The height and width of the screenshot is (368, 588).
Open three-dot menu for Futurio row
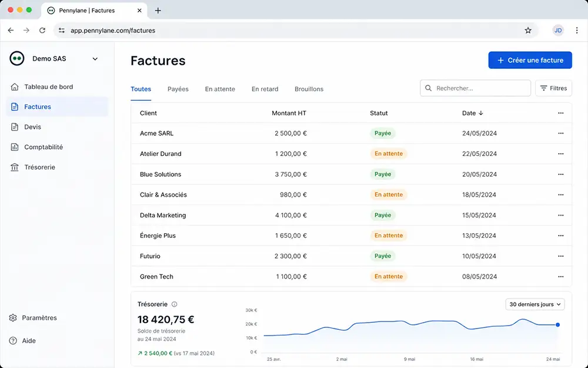coord(560,256)
